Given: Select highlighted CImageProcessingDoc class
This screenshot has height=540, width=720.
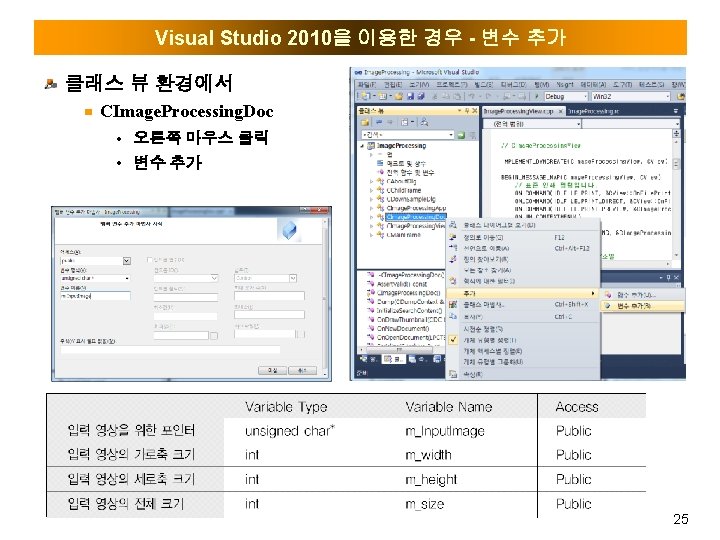Looking at the screenshot, I should (416, 217).
